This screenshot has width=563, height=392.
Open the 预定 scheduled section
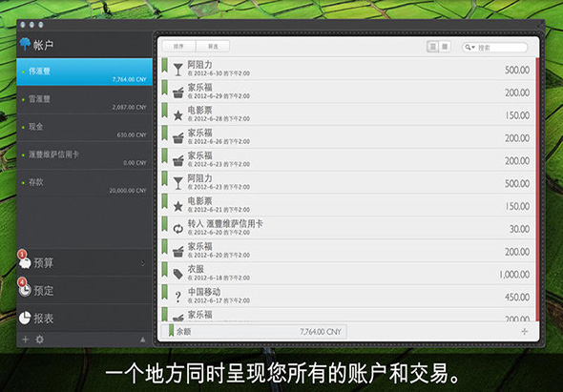84,290
